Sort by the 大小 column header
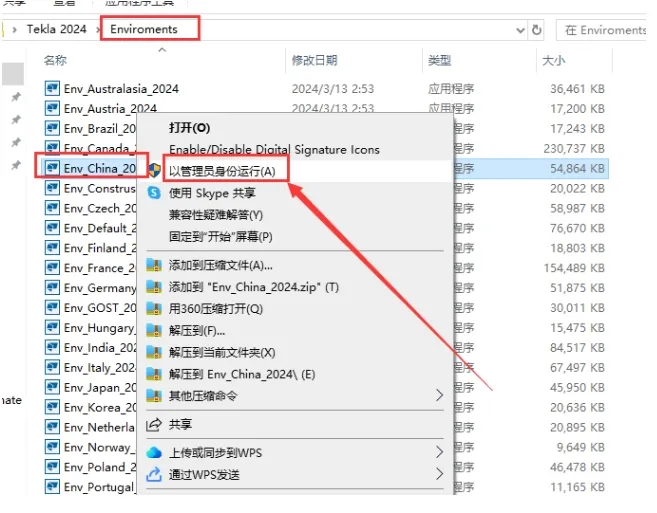 (x=554, y=60)
